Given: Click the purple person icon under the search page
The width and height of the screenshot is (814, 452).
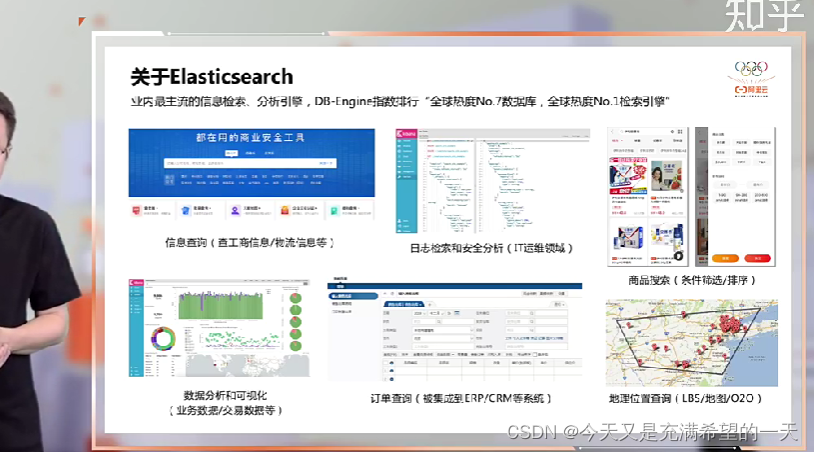Looking at the screenshot, I should pyautogui.click(x=235, y=210).
